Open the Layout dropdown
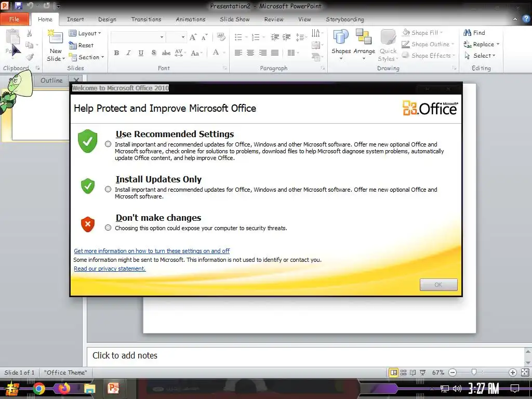The width and height of the screenshot is (532, 399). tap(85, 33)
